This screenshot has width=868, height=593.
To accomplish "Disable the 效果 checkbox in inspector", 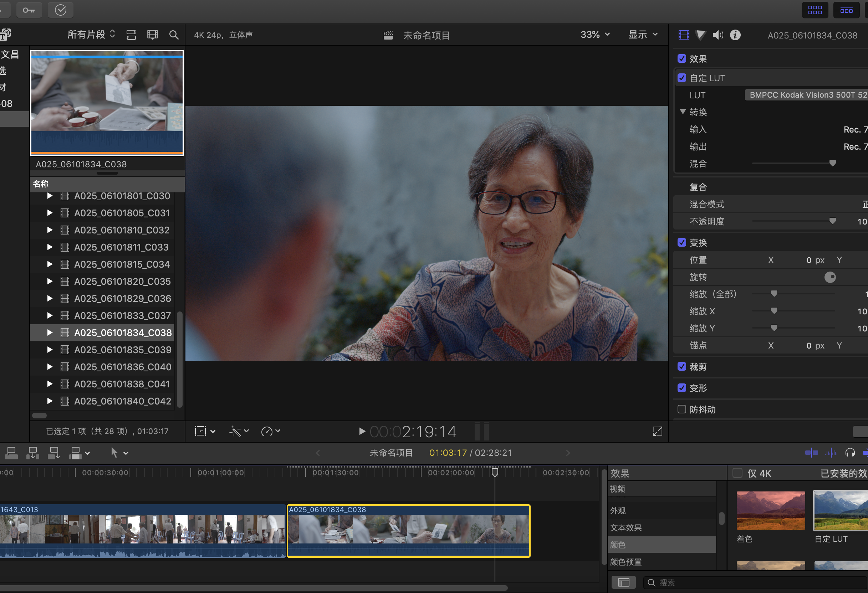I will [x=681, y=58].
